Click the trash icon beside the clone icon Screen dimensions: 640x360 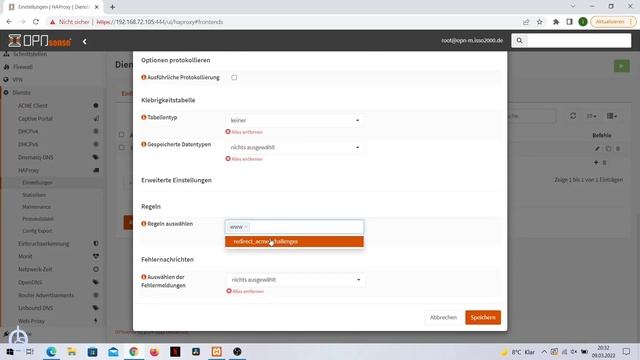point(618,149)
